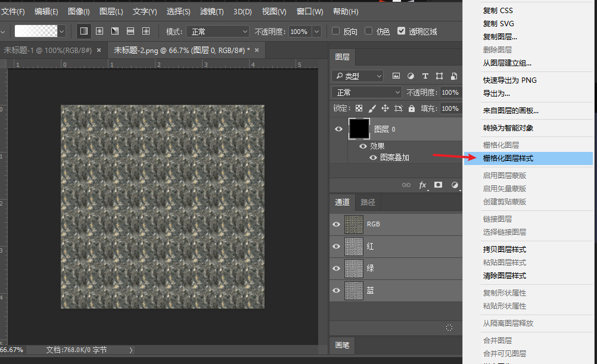
Task: Hide the 图案叠加 effect
Action: 373,158
